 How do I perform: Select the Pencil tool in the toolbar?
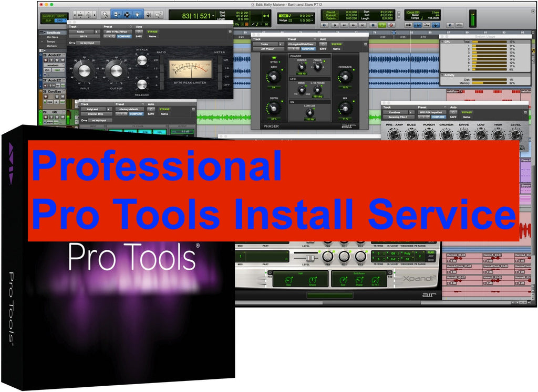point(159,15)
